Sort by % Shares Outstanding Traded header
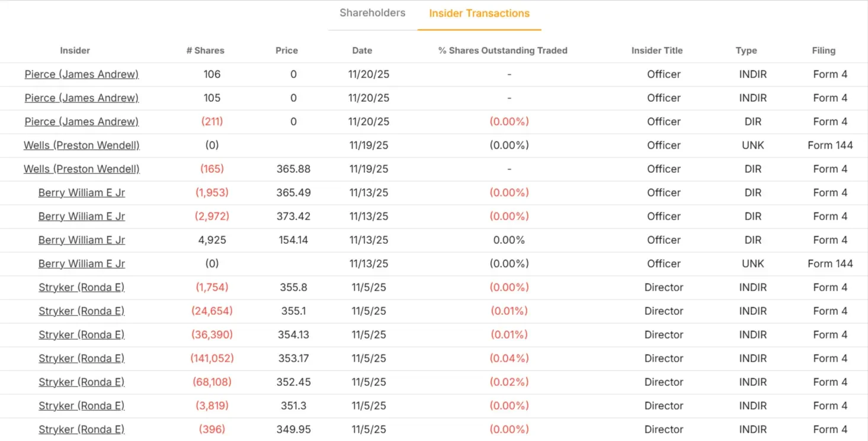Viewport: 868px width, 441px height. click(x=502, y=50)
